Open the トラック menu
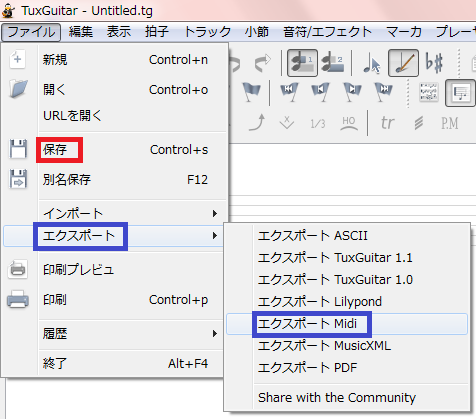Screen dimensions: 476x419 point(207,32)
